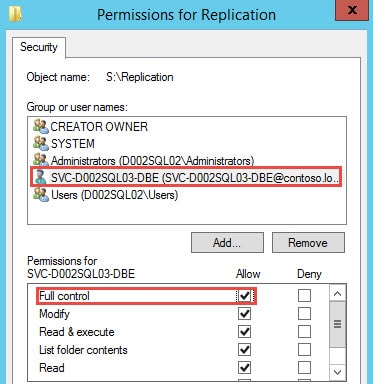
Task: Click the Remove button
Action: (308, 243)
